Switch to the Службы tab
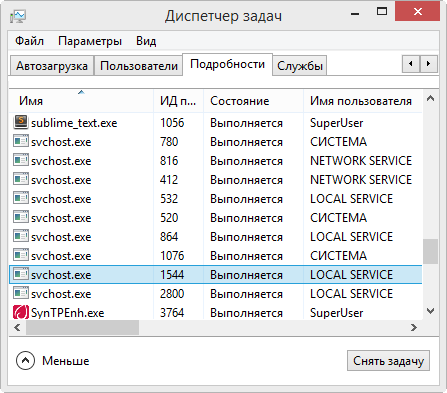 pos(300,66)
